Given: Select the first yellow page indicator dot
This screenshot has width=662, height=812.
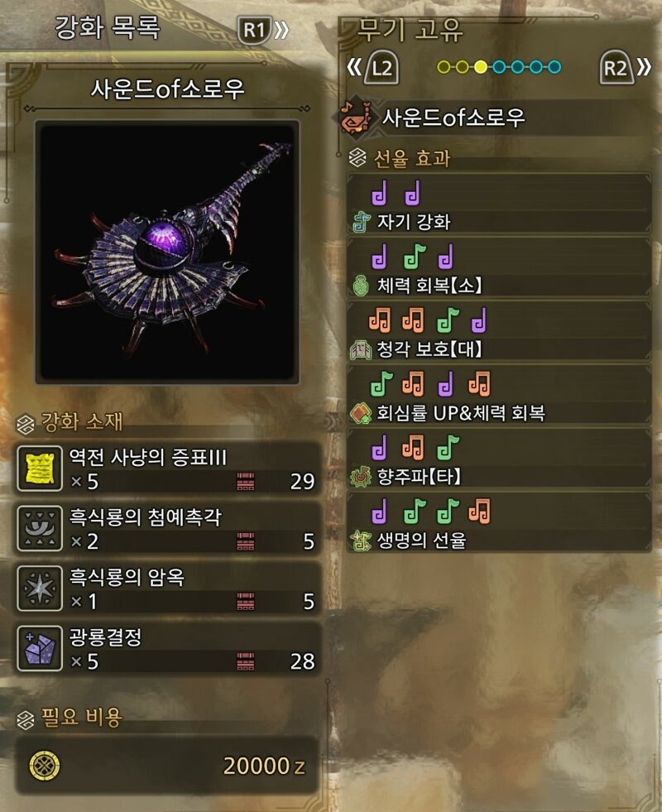Looking at the screenshot, I should [444, 67].
